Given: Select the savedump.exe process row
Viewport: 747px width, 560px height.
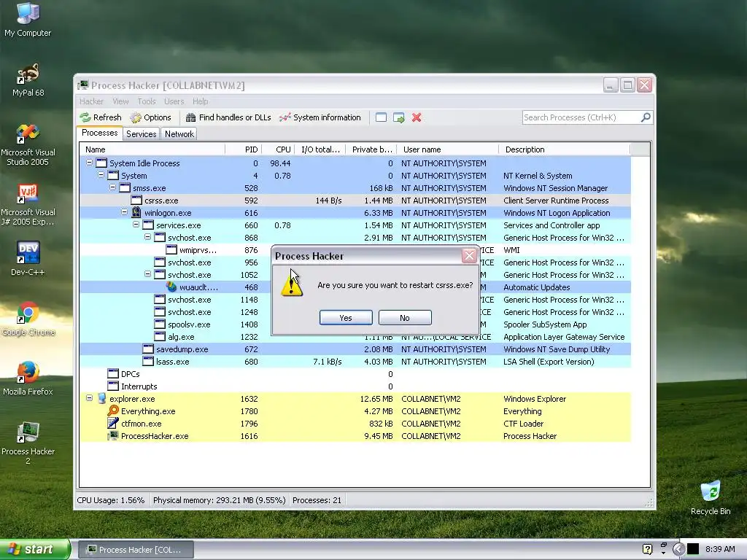Looking at the screenshot, I should point(355,349).
